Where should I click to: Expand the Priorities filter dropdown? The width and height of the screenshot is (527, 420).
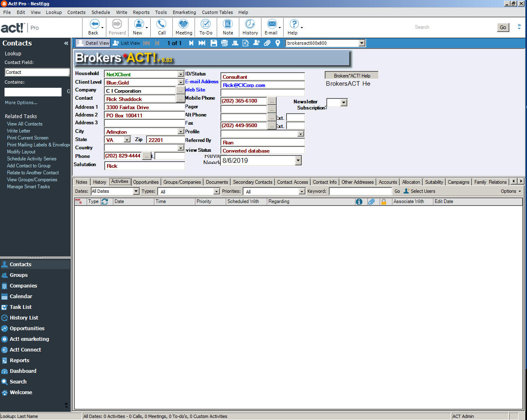click(302, 192)
